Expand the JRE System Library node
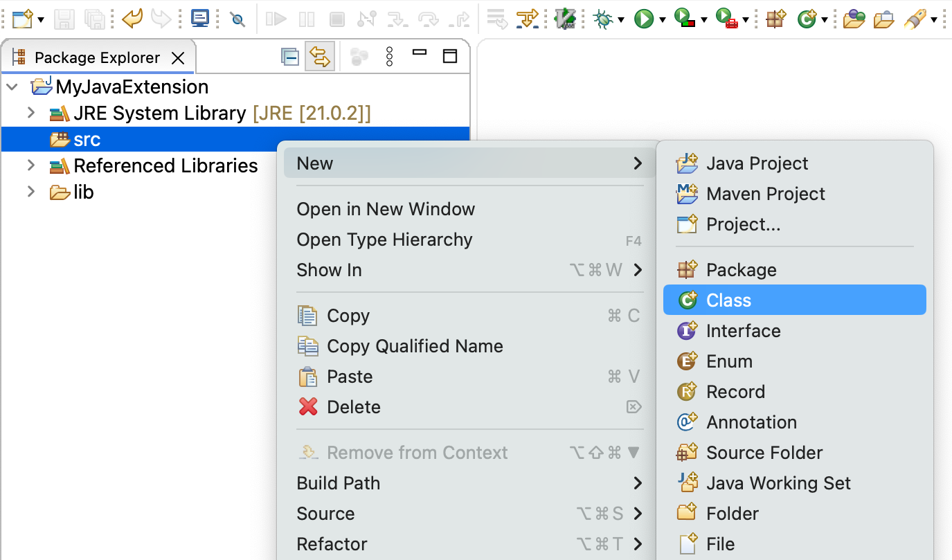 point(30,113)
